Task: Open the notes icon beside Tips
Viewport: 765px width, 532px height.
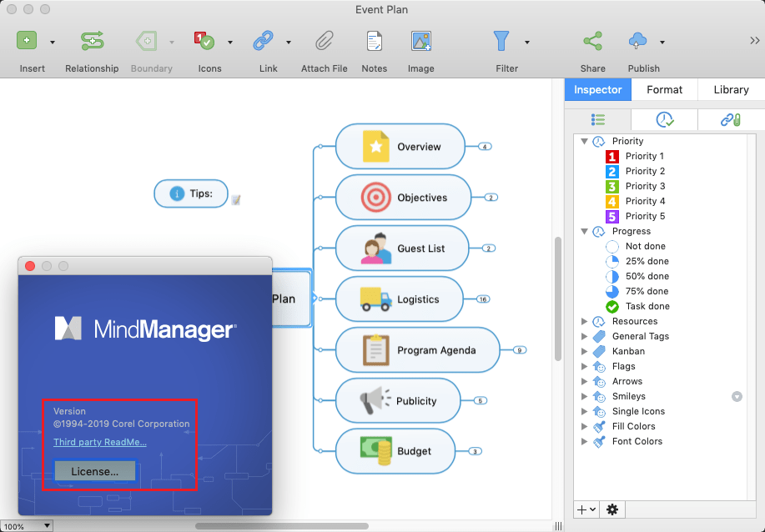Action: pos(236,200)
